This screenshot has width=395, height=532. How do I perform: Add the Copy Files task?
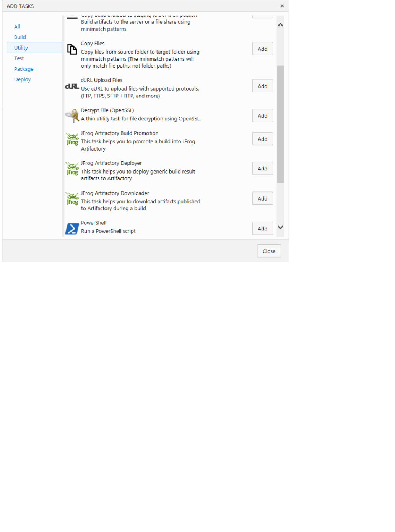tap(262, 49)
